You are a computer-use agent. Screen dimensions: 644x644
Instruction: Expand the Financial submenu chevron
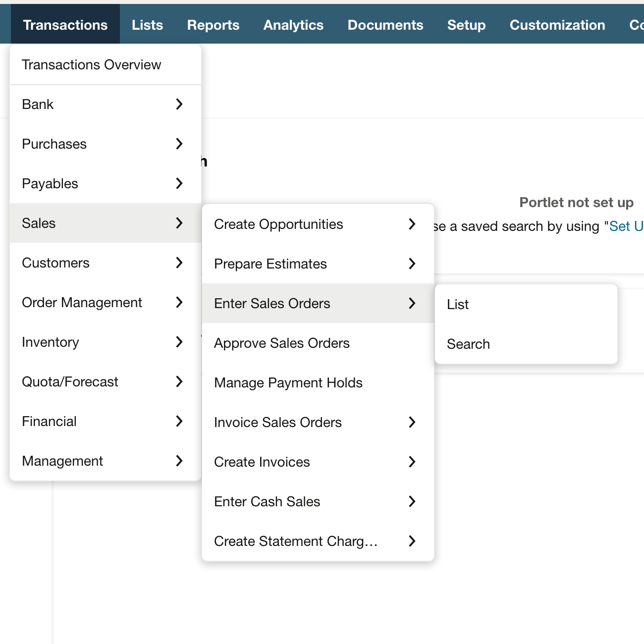click(x=179, y=421)
